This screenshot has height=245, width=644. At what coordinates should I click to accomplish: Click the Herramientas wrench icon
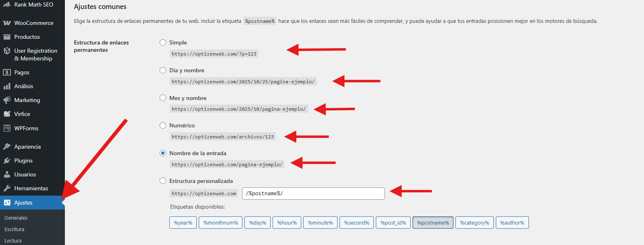coord(7,188)
